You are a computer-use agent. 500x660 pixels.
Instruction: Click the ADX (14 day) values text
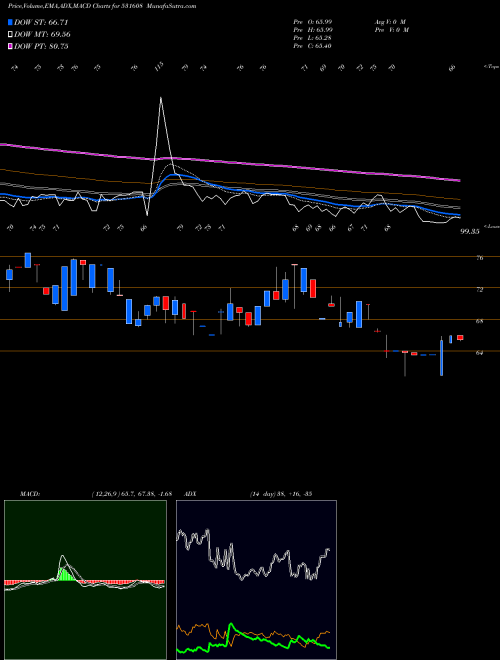(x=280, y=494)
